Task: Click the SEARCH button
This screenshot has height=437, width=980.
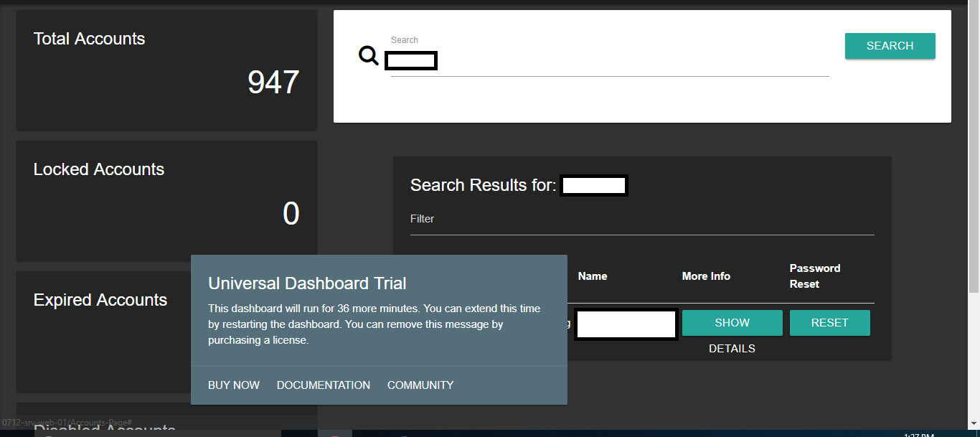Action: point(890,45)
